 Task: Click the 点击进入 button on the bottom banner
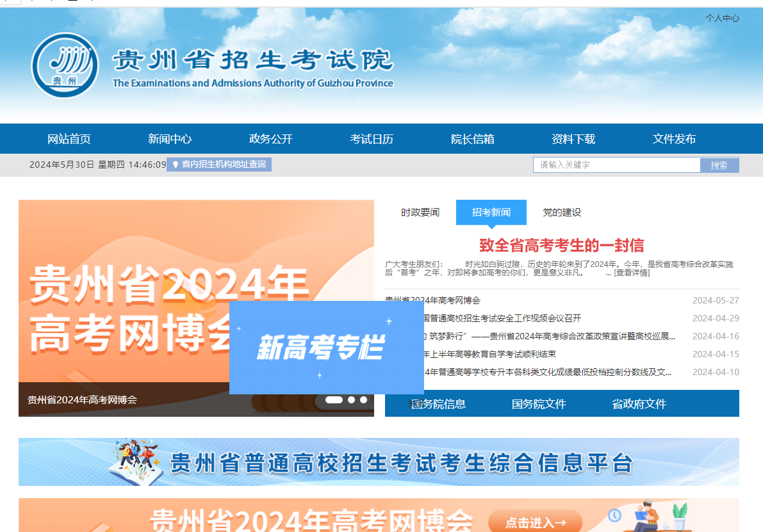[535, 522]
